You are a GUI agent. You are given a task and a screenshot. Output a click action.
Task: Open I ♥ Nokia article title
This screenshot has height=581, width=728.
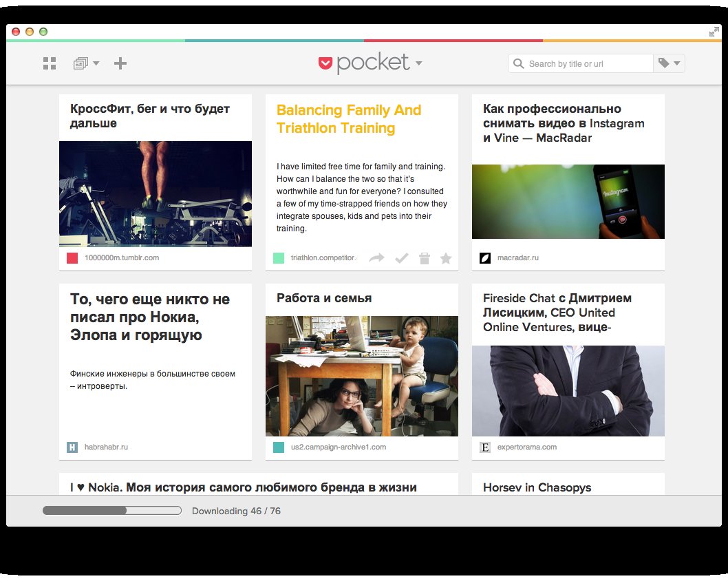coord(244,487)
